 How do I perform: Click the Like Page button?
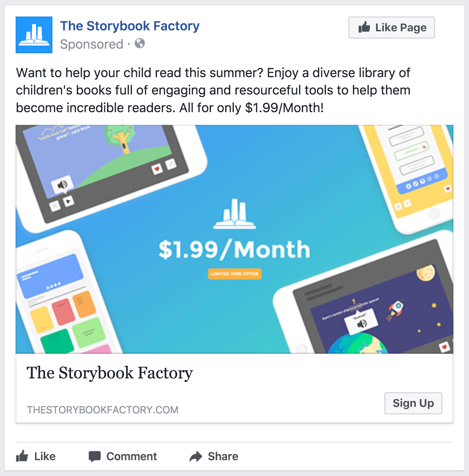pyautogui.click(x=391, y=28)
